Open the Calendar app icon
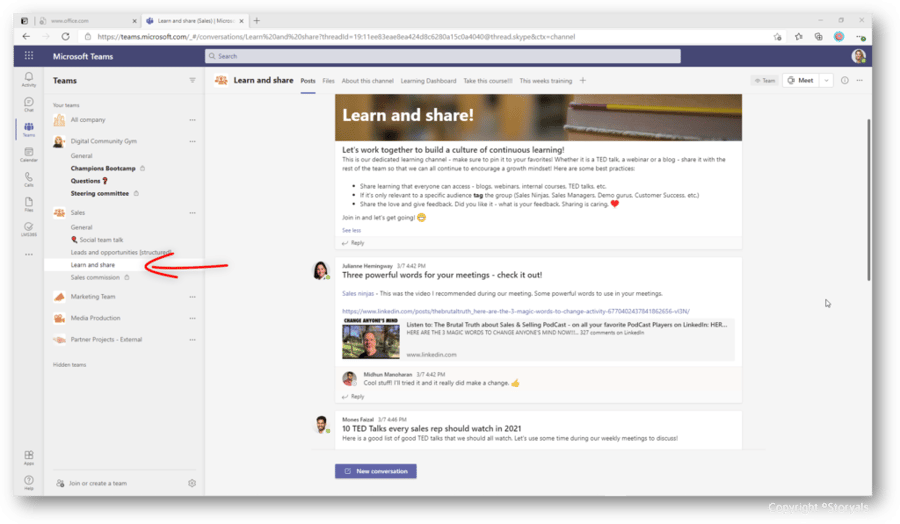The height and width of the screenshot is (524, 900). (x=29, y=154)
